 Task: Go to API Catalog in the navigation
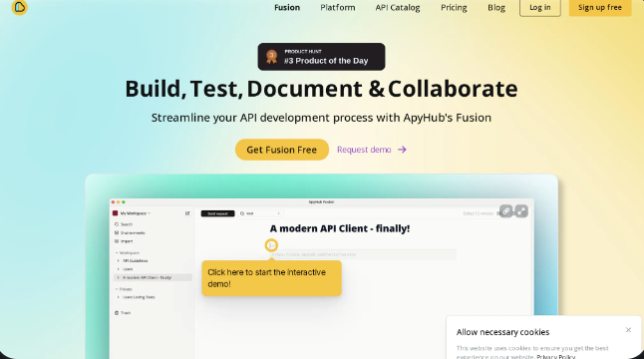[x=398, y=7]
